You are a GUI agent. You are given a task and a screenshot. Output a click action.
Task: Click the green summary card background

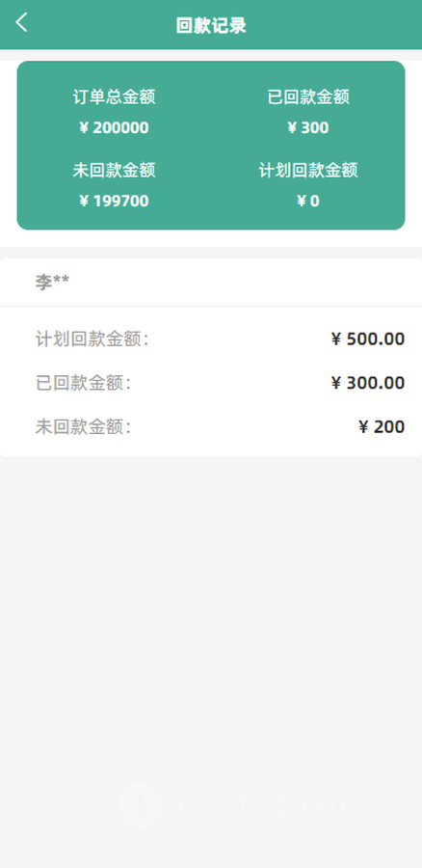coord(211,145)
